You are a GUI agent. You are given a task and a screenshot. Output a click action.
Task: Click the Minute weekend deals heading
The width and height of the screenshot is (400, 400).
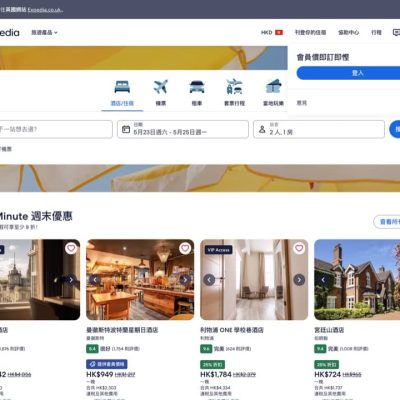click(x=36, y=216)
